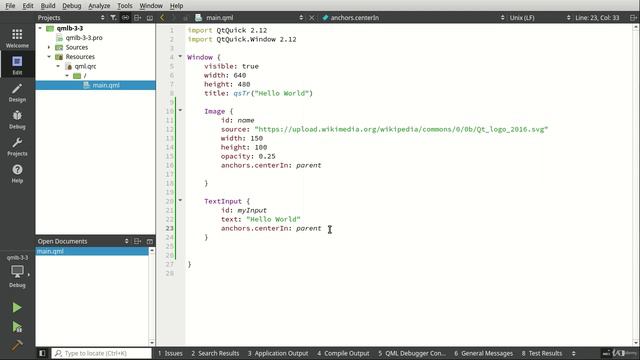Split the editor view at top right
640x360 pixels.
coord(633,18)
